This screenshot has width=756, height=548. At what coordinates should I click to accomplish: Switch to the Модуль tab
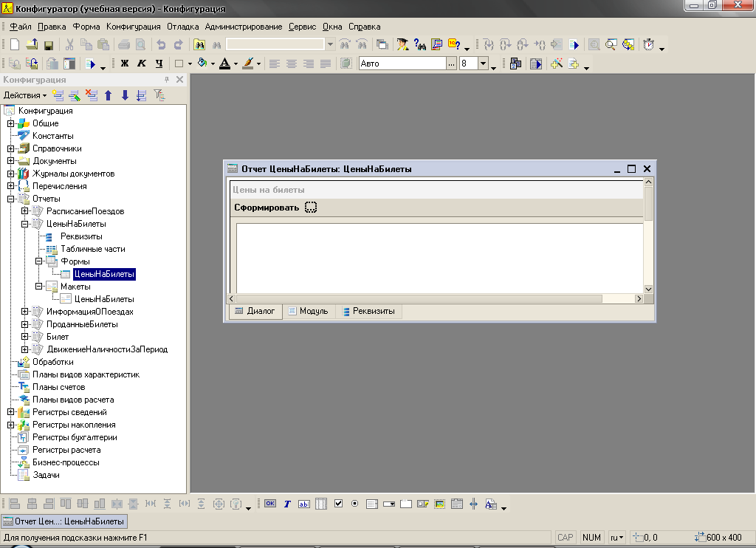tap(308, 312)
